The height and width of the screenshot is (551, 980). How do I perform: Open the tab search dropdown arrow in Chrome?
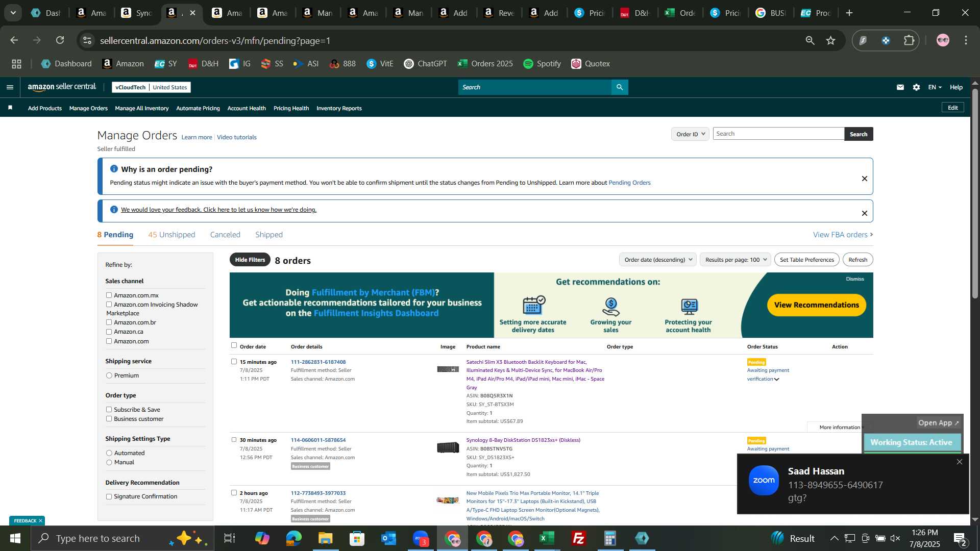[x=13, y=13]
